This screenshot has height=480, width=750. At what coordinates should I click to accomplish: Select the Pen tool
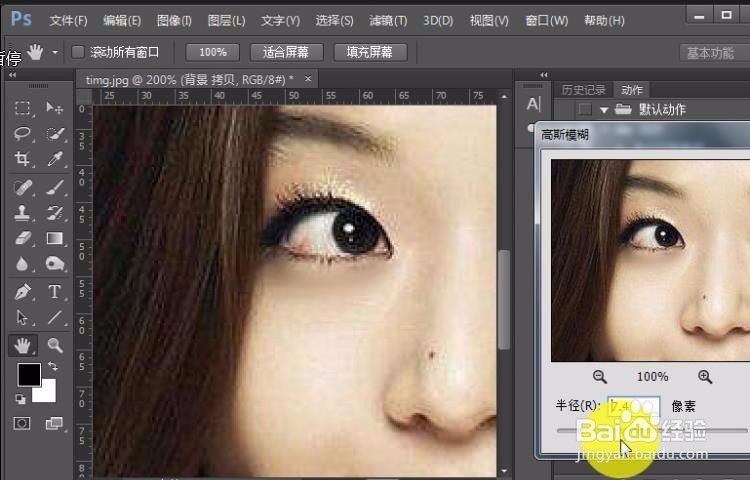22,291
